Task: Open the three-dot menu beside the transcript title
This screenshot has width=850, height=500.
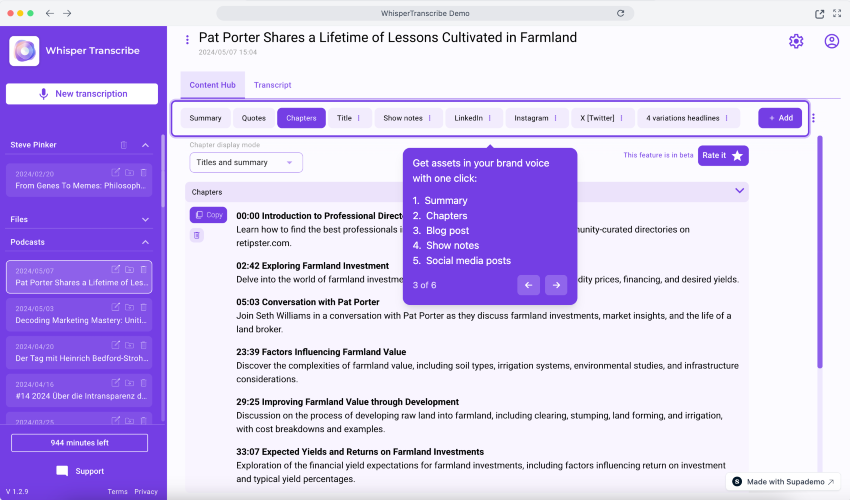Action: click(187, 40)
